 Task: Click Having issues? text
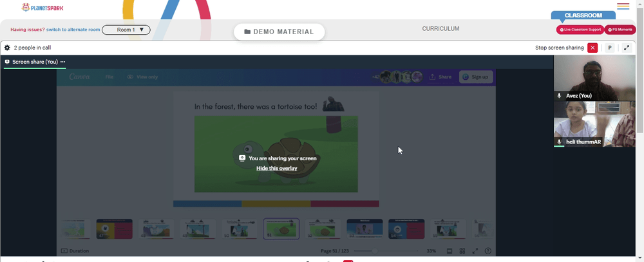point(28,30)
